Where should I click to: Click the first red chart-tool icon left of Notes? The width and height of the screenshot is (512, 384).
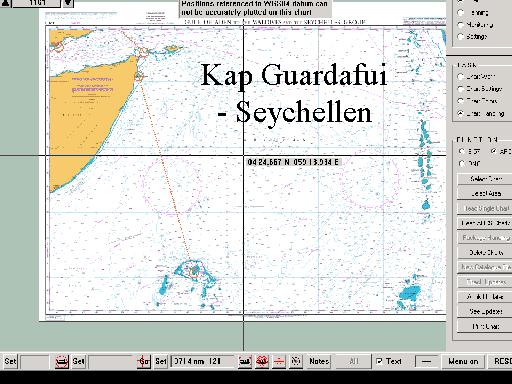pyautogui.click(x=245, y=361)
